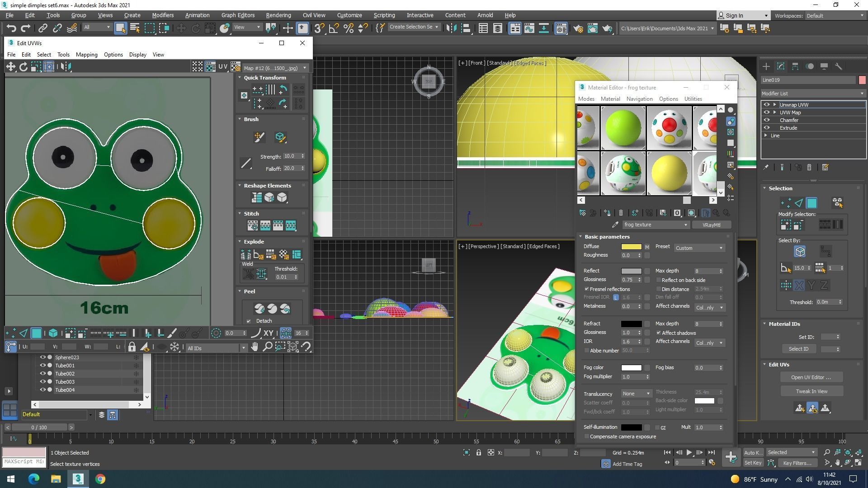Image resolution: width=868 pixels, height=488 pixels.
Task: Choose the Select and Rotate tool
Action: (195, 28)
